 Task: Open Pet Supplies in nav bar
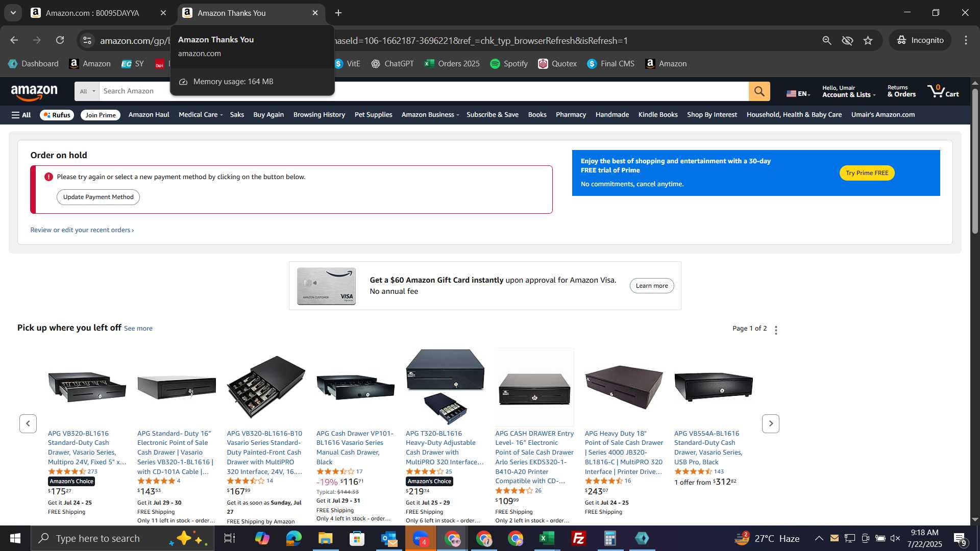373,115
